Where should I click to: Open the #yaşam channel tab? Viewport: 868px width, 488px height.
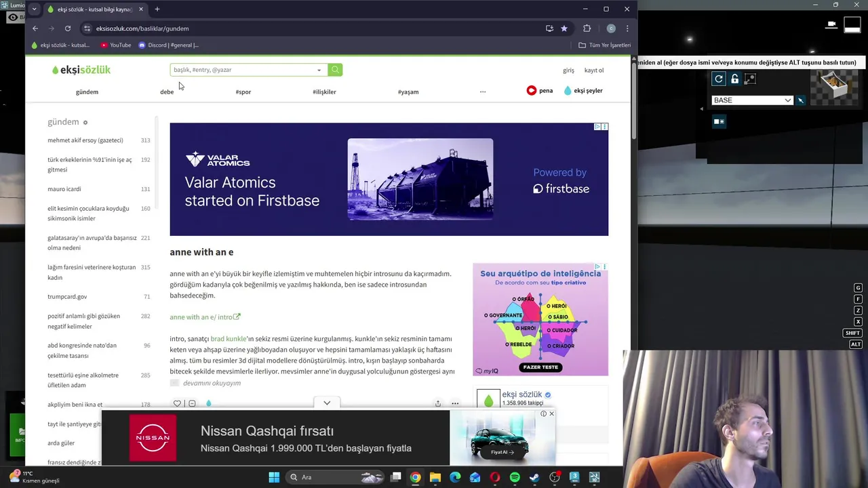[x=408, y=91]
